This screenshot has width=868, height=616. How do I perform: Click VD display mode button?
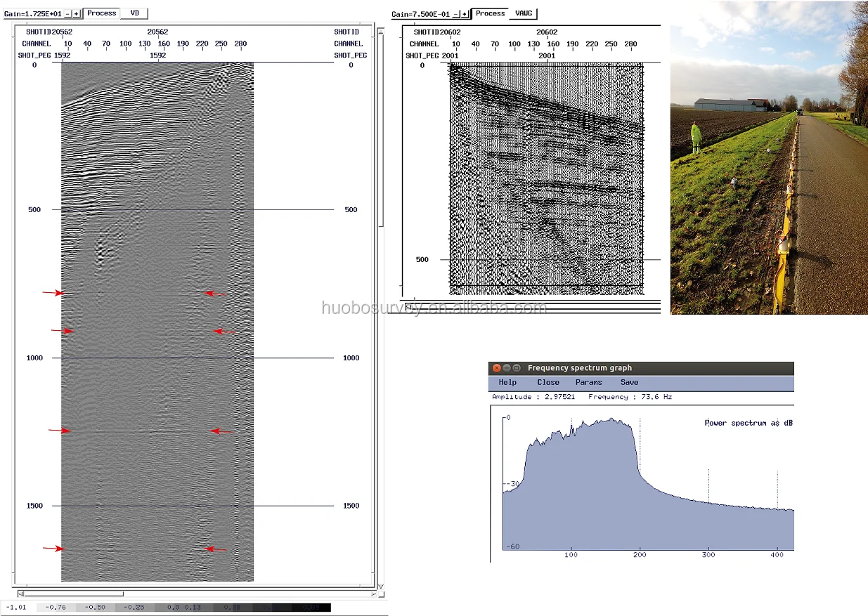135,13
